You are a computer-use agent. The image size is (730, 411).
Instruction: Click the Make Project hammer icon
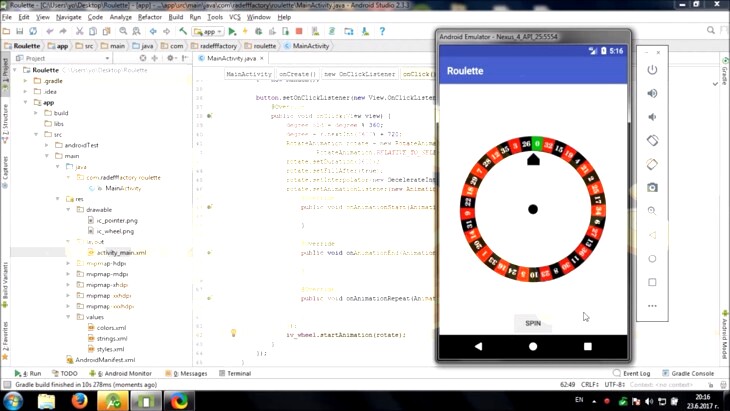tap(183, 31)
